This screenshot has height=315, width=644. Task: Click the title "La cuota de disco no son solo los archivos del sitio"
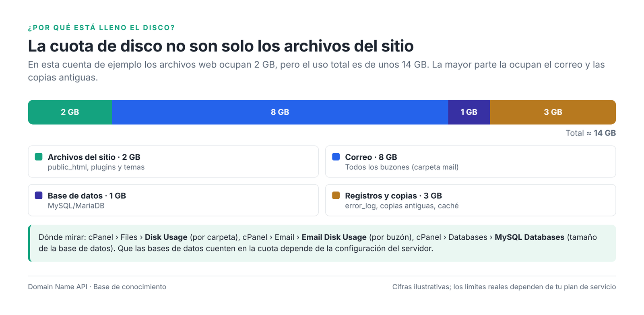tap(221, 46)
